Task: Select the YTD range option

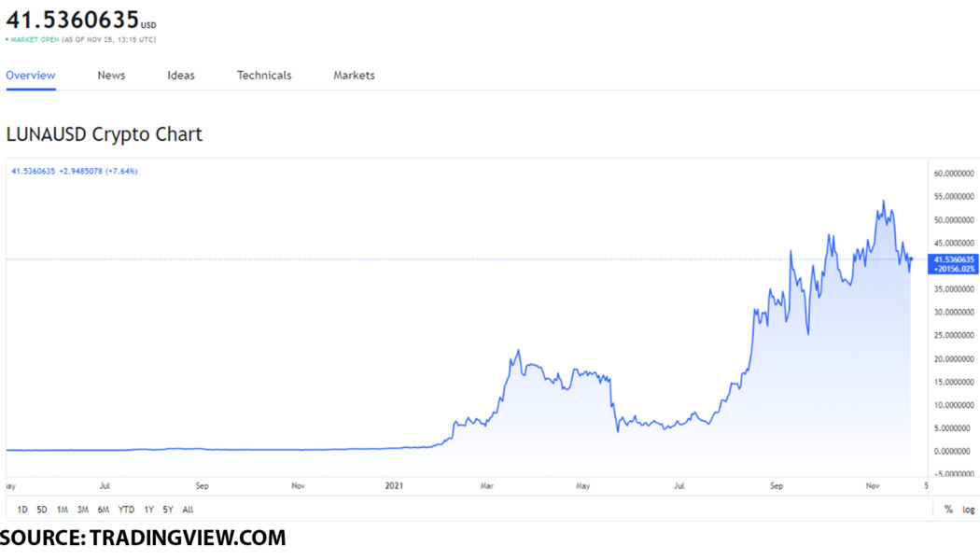Action: coord(128,510)
